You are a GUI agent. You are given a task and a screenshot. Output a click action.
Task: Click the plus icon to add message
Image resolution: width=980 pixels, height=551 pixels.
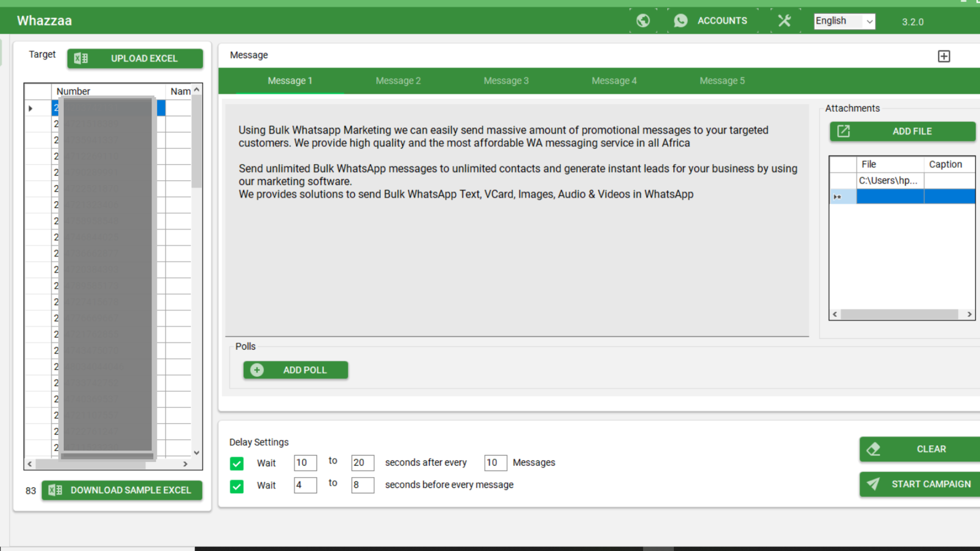[x=944, y=56]
